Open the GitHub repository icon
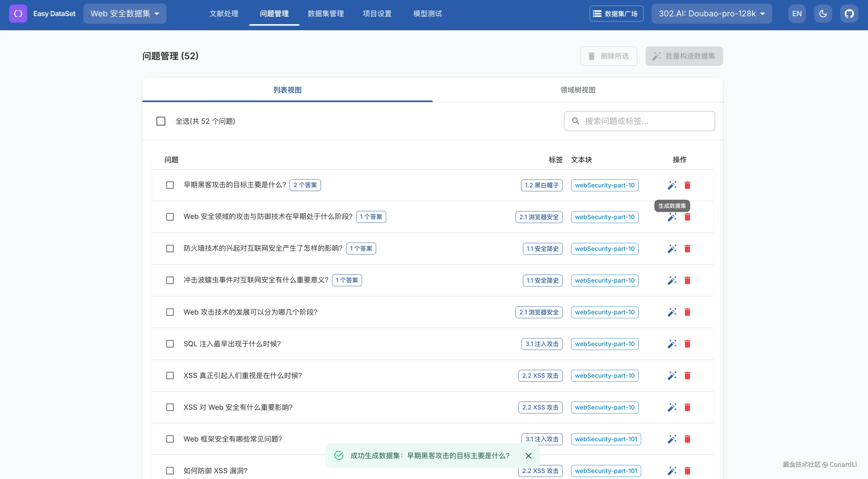868x479 pixels. point(849,13)
